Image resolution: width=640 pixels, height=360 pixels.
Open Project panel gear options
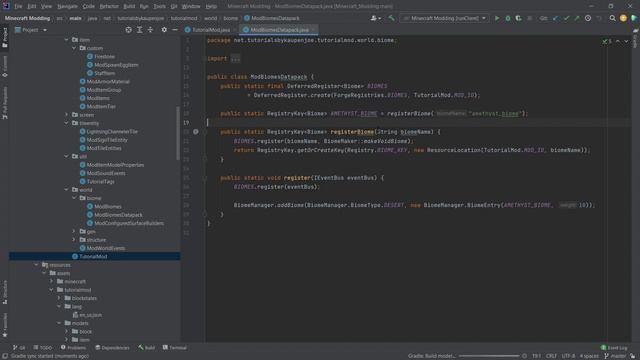[x=164, y=30]
